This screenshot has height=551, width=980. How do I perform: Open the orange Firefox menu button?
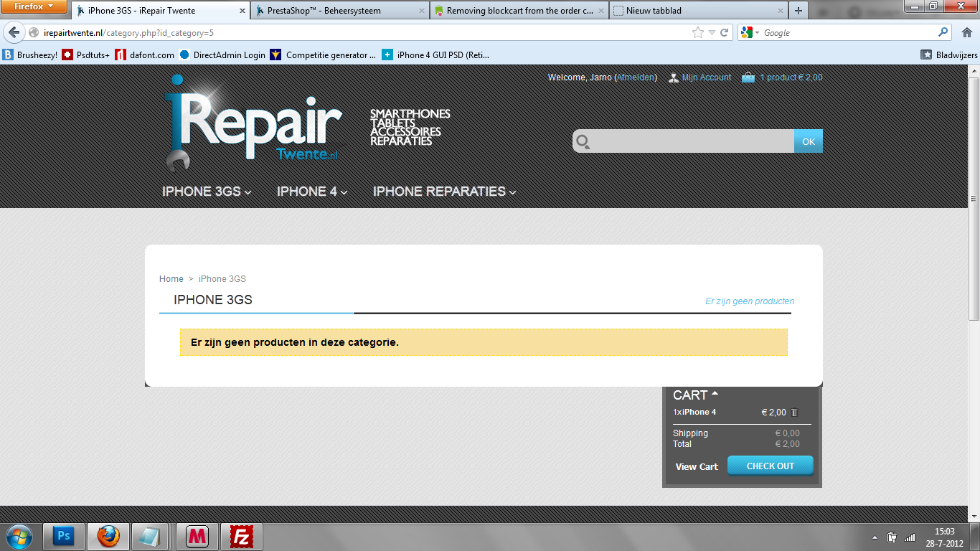pyautogui.click(x=34, y=6)
